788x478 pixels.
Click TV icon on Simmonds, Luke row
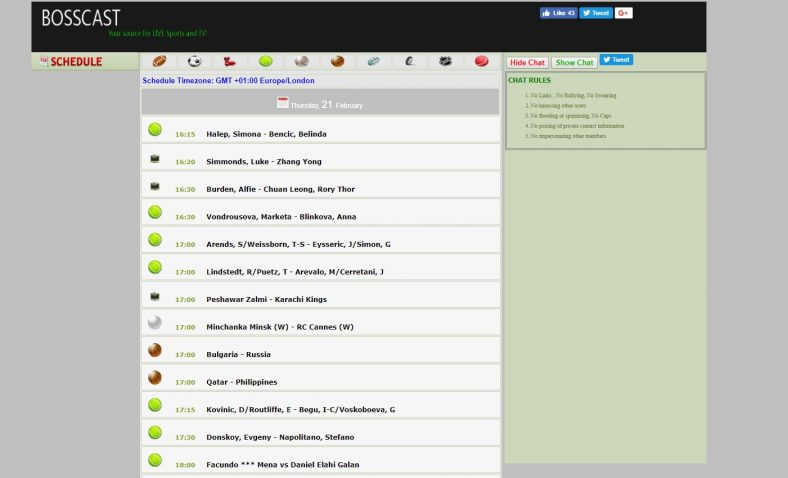[x=155, y=159]
